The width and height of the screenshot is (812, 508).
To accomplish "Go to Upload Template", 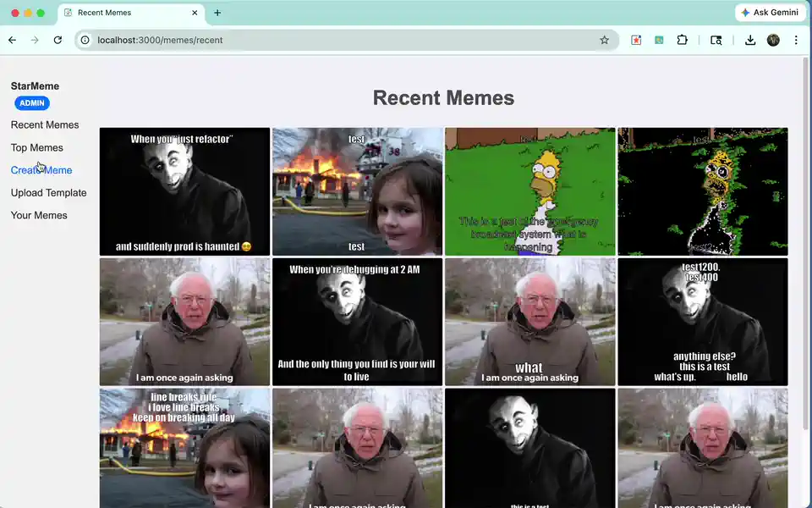I will pyautogui.click(x=48, y=192).
